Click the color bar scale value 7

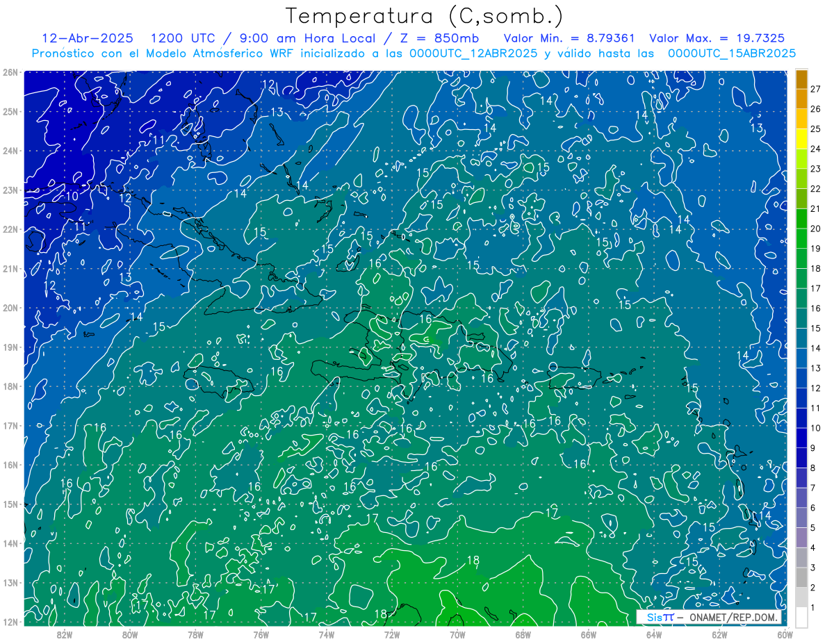[x=813, y=488]
